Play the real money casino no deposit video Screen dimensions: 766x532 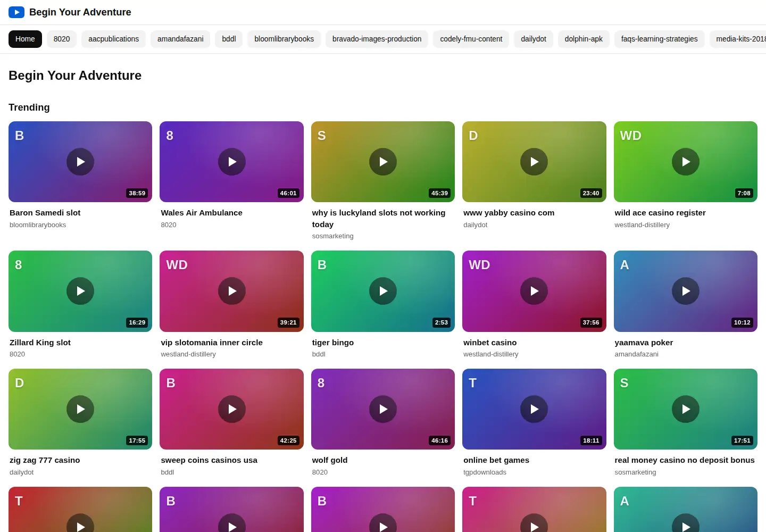tap(686, 409)
